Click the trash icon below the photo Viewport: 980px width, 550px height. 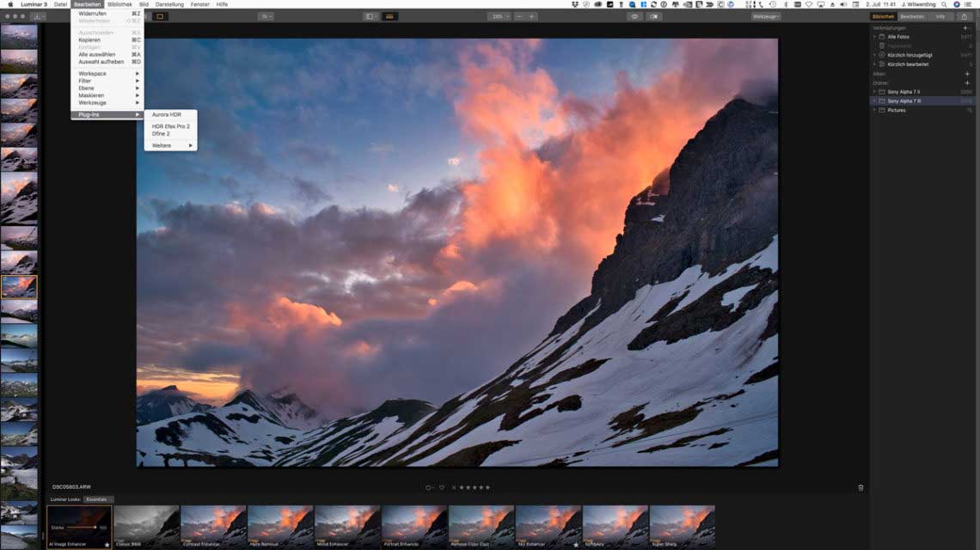pyautogui.click(x=861, y=487)
